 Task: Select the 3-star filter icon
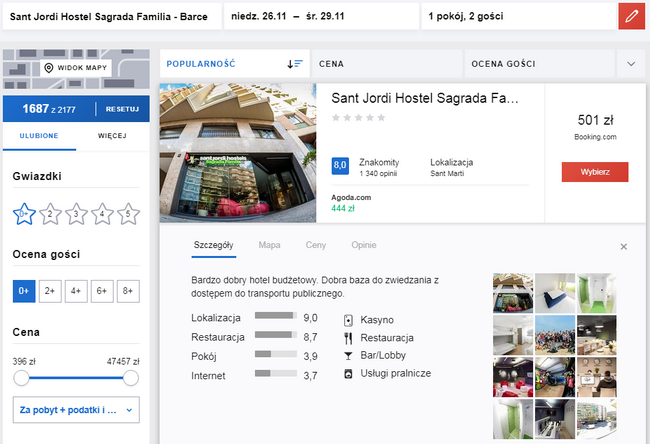pos(77,213)
